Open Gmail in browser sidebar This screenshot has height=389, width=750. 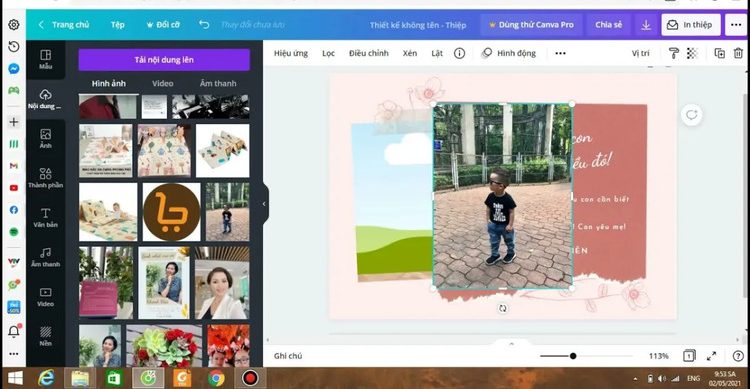coord(14,166)
